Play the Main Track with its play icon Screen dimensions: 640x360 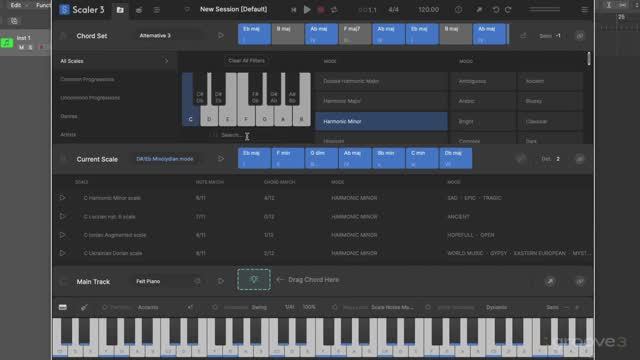pos(221,281)
